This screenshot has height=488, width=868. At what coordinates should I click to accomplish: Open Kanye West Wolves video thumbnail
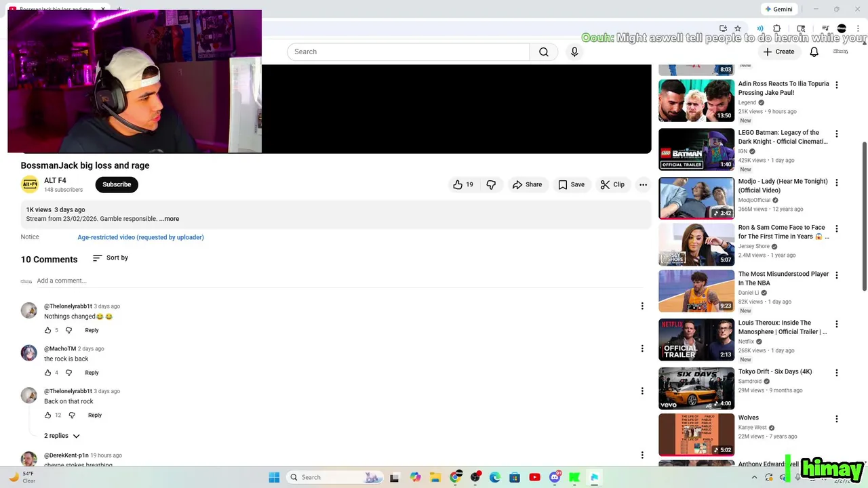coord(696,434)
